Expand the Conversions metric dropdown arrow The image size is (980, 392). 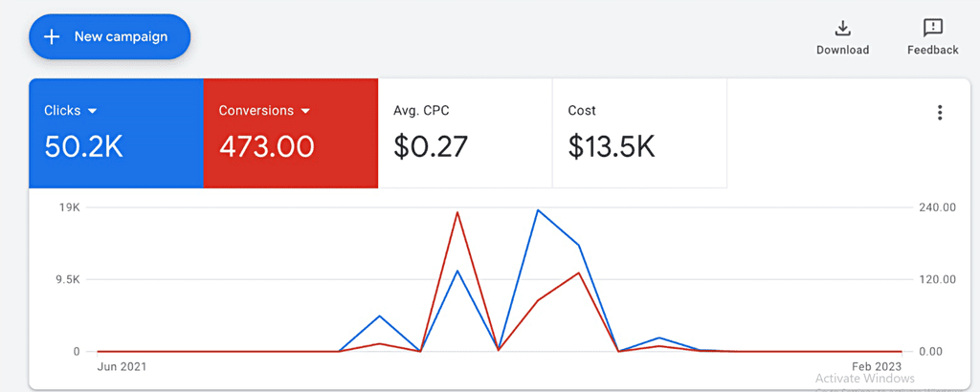coord(305,111)
